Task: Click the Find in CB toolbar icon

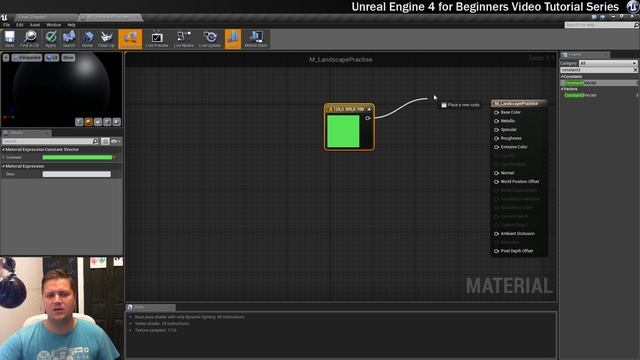Action: (30, 39)
